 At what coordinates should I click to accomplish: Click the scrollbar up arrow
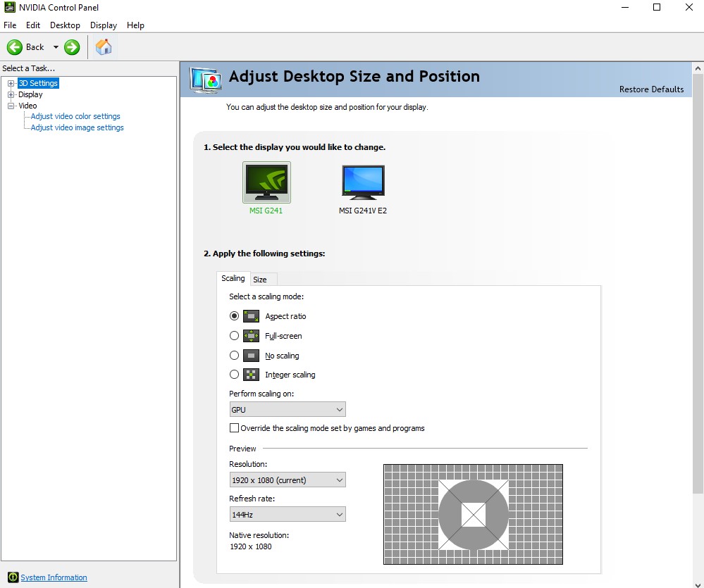(x=698, y=68)
